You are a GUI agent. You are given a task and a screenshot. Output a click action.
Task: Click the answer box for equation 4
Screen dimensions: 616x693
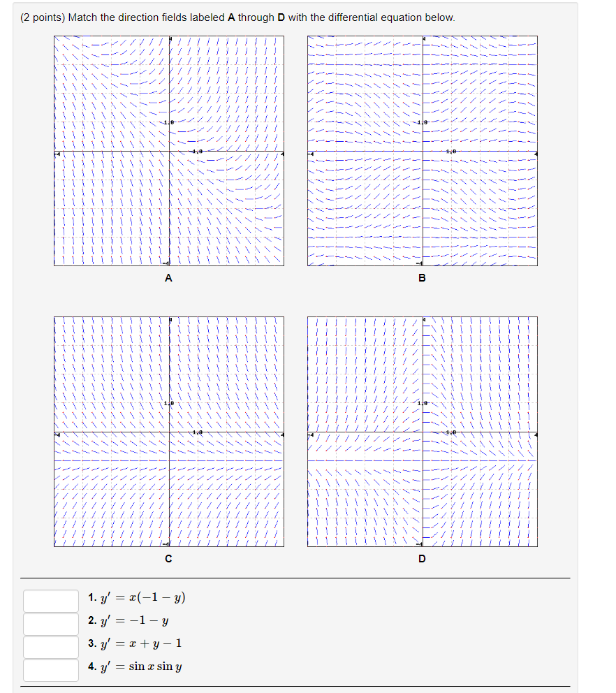(50, 671)
